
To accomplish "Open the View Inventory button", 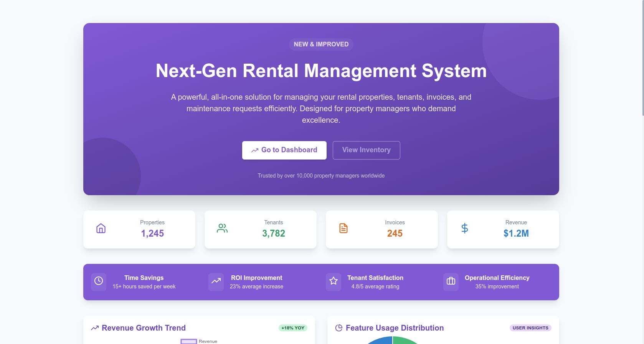I will (x=367, y=150).
